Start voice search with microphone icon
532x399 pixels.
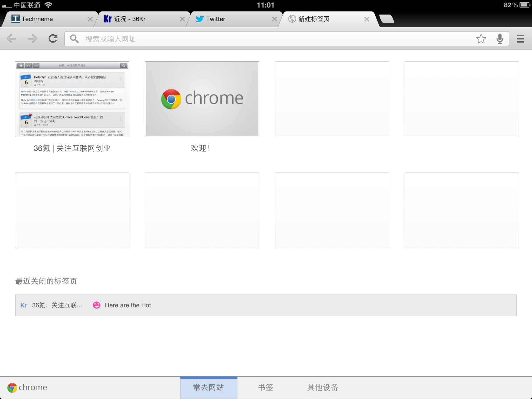[x=500, y=39]
